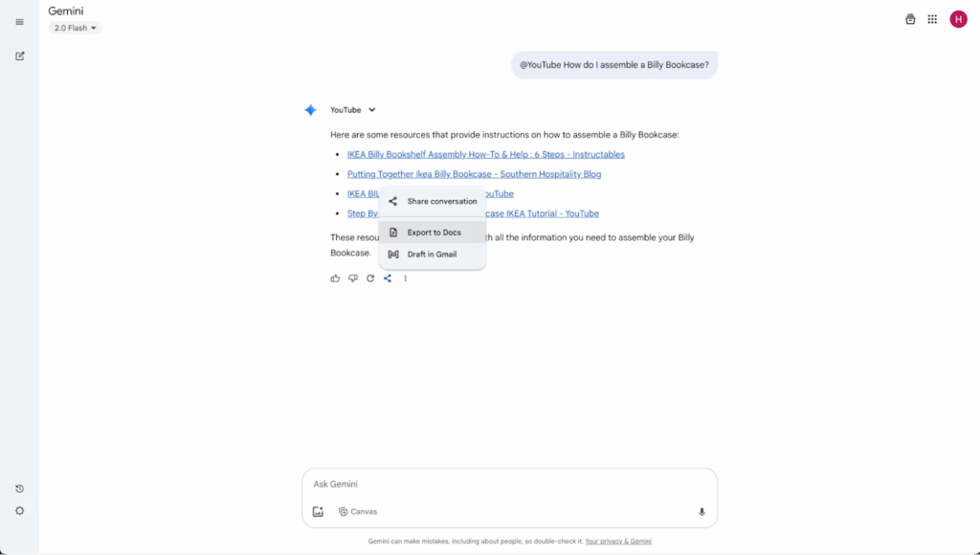
Task: Click the thumbs up good response icon
Action: 335,278
